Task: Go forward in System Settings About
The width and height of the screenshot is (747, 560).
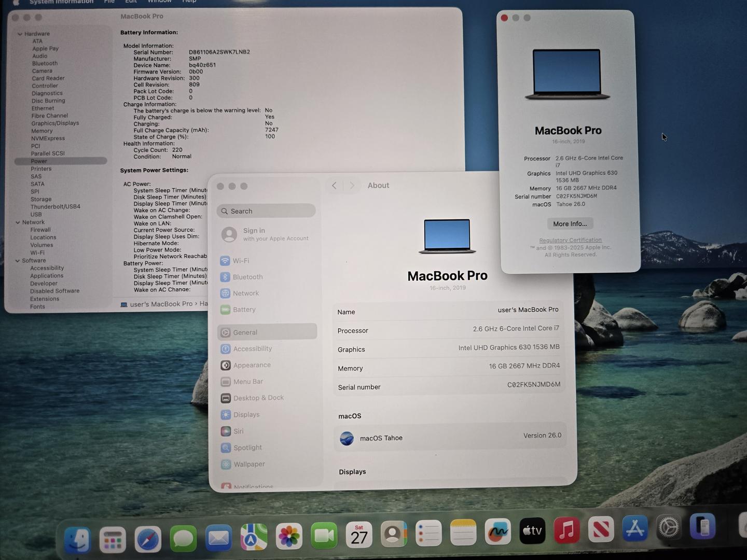Action: 352,186
